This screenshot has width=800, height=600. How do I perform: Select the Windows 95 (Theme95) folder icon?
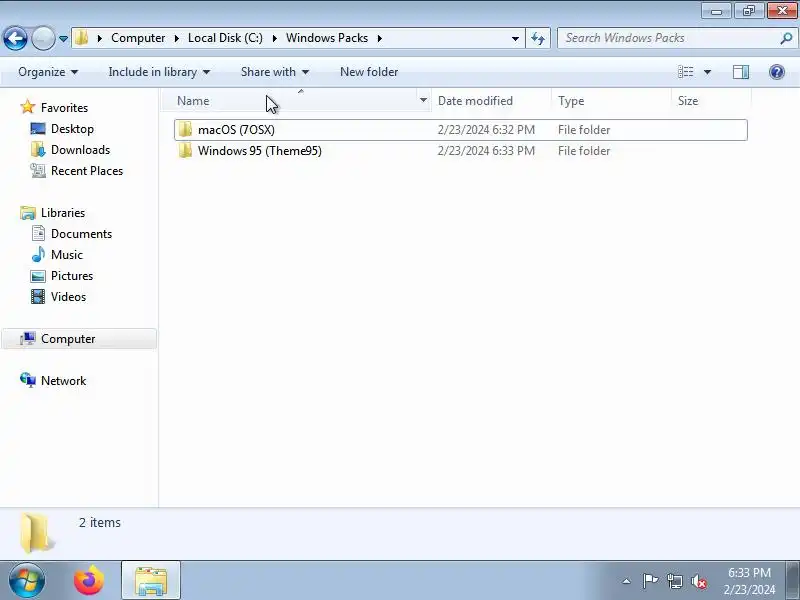[x=185, y=151]
